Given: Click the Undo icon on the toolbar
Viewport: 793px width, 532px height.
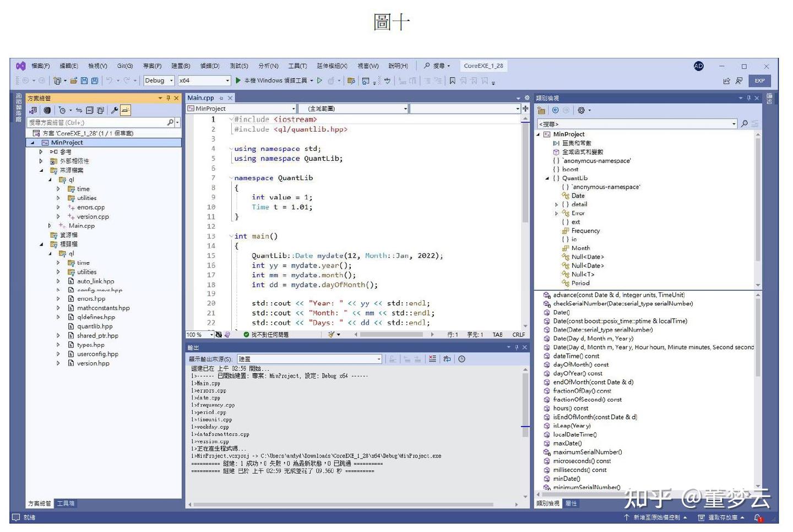Looking at the screenshot, I should (x=110, y=80).
